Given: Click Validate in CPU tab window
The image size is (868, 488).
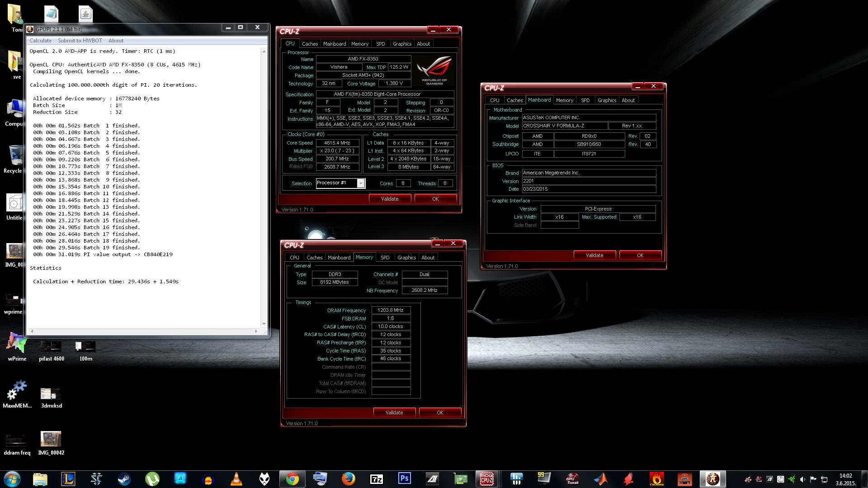Looking at the screenshot, I should [390, 199].
